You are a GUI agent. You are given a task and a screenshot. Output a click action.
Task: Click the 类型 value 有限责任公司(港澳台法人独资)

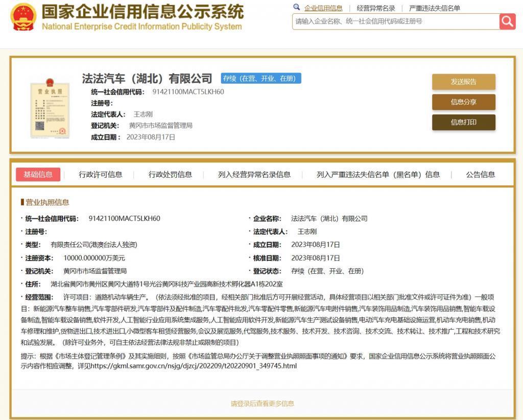tap(94, 245)
